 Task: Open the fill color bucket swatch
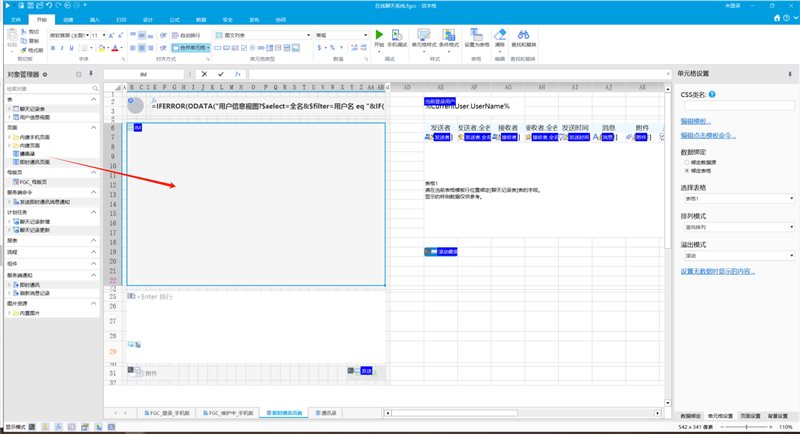tap(101, 48)
